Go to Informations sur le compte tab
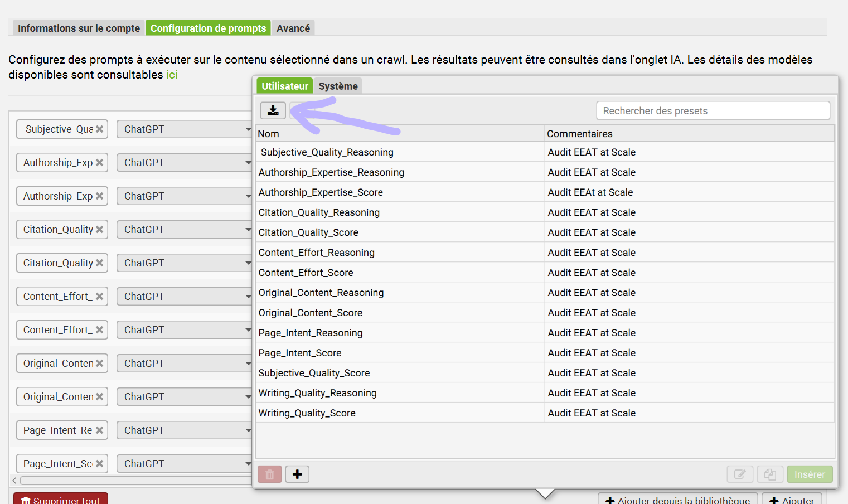This screenshot has height=504, width=848. click(79, 28)
